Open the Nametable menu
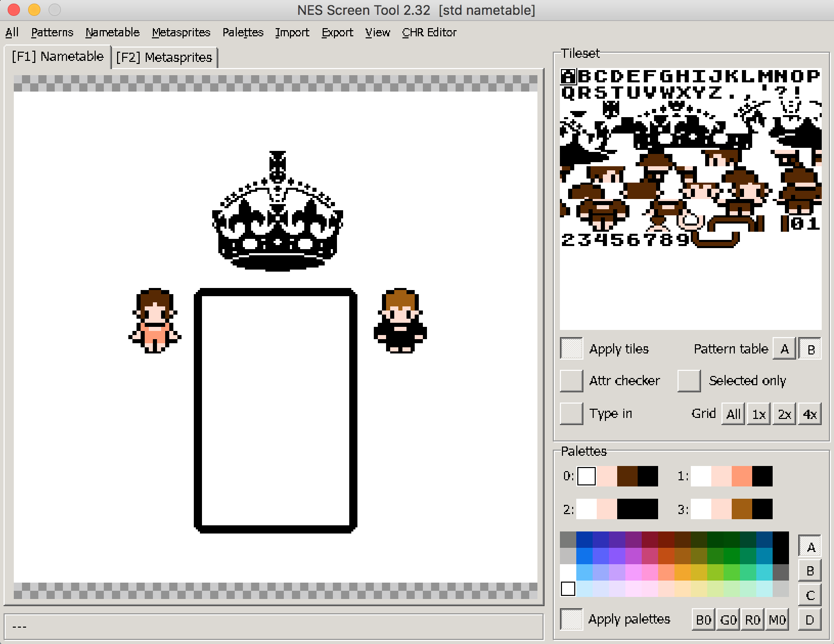This screenshot has height=644, width=834. coord(112,32)
